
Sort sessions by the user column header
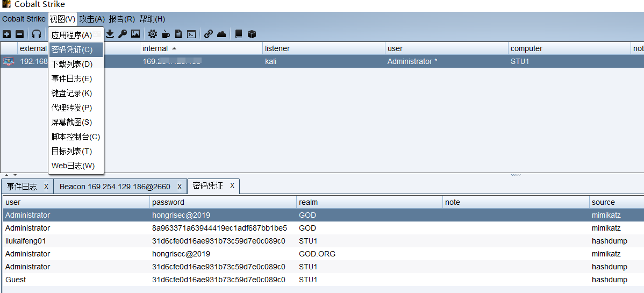447,48
